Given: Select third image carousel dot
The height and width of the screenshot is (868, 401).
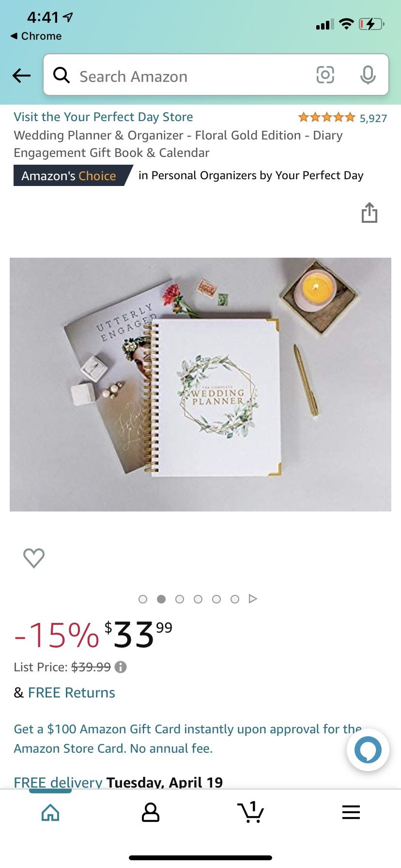Looking at the screenshot, I should coord(180,599).
